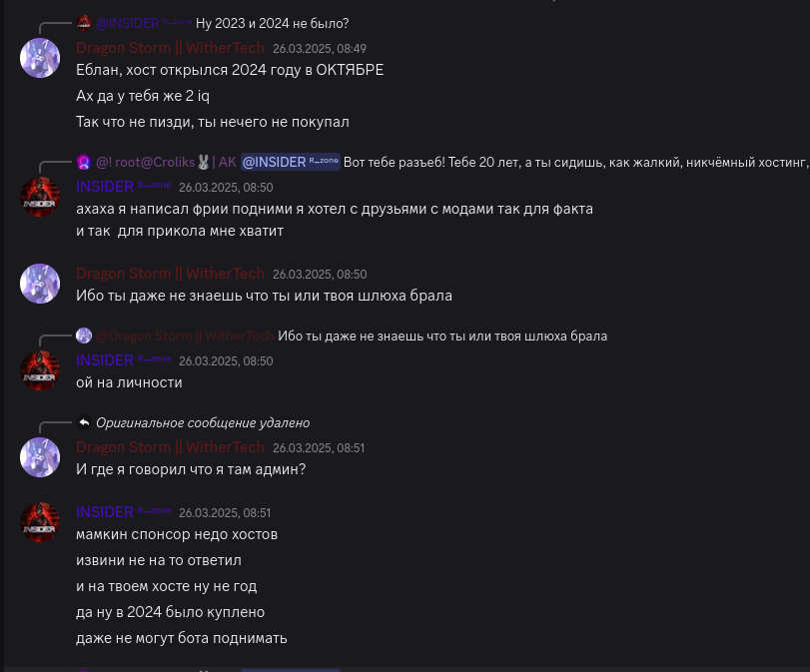Open INSIDER's avatar beside the 'ахаха' message
Viewport: 810px width, 672px height.
(40, 197)
